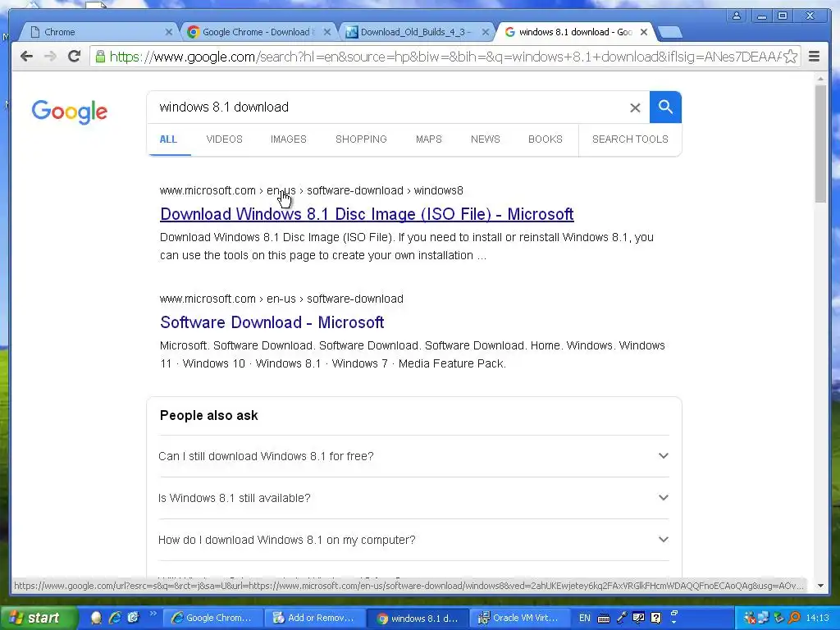840x630 pixels.
Task: Expand quick launch overflow chevron
Action: click(153, 614)
